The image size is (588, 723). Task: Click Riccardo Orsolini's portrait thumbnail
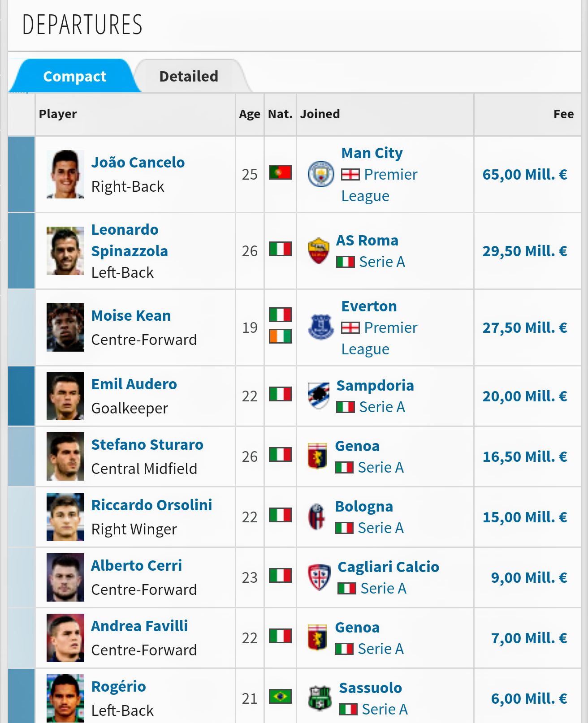point(65,517)
